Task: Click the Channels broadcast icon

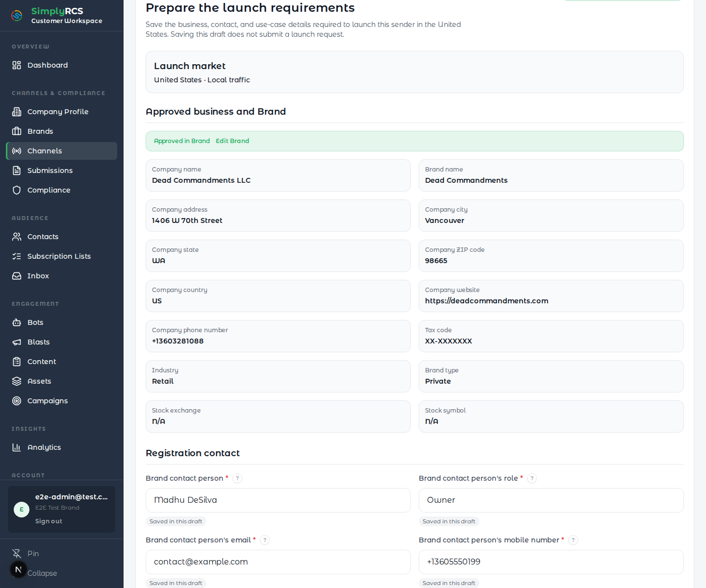Action: click(x=17, y=151)
